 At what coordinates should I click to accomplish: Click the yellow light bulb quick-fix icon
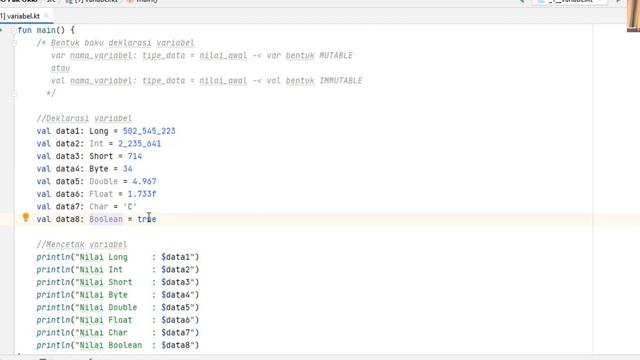[26, 218]
